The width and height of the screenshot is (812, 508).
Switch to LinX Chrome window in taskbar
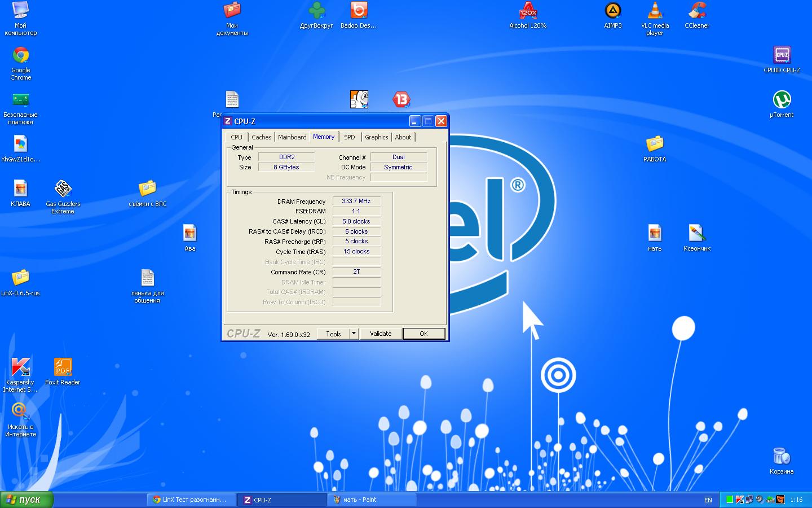click(x=191, y=500)
